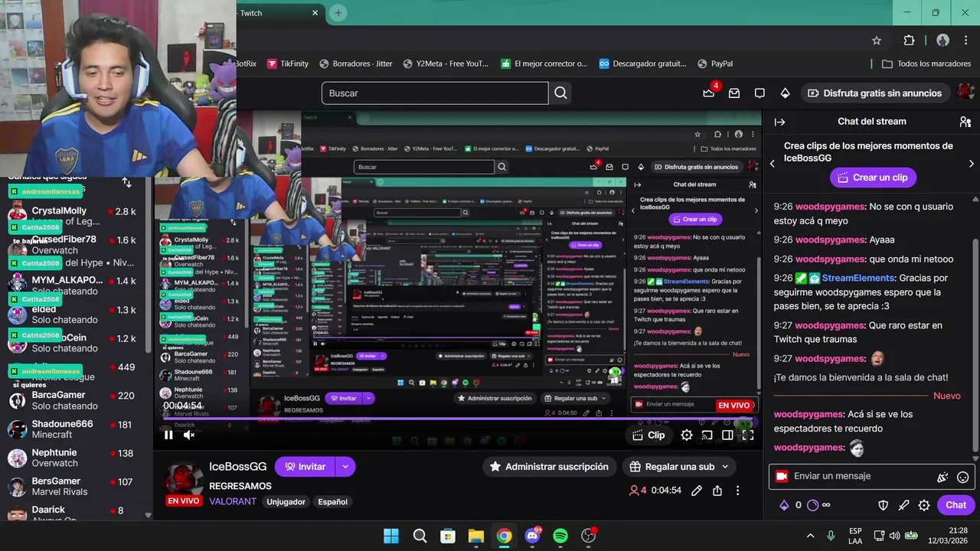The height and width of the screenshot is (551, 980).
Task: Select the Twitch browser tab
Action: pyautogui.click(x=279, y=13)
